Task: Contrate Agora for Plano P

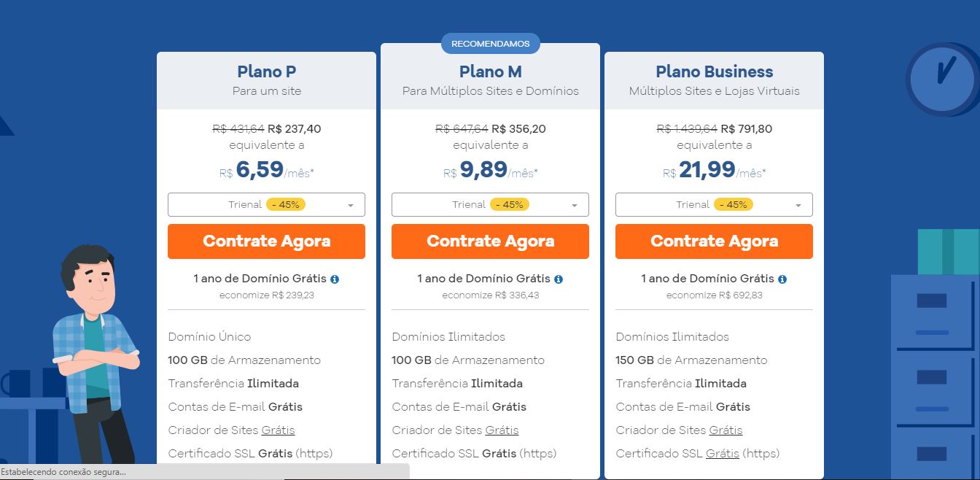Action: 266,241
